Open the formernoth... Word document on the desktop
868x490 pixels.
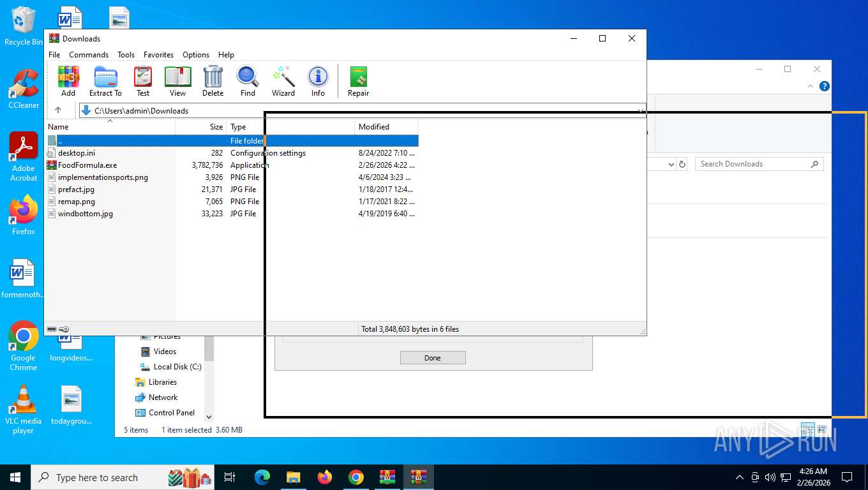[23, 279]
